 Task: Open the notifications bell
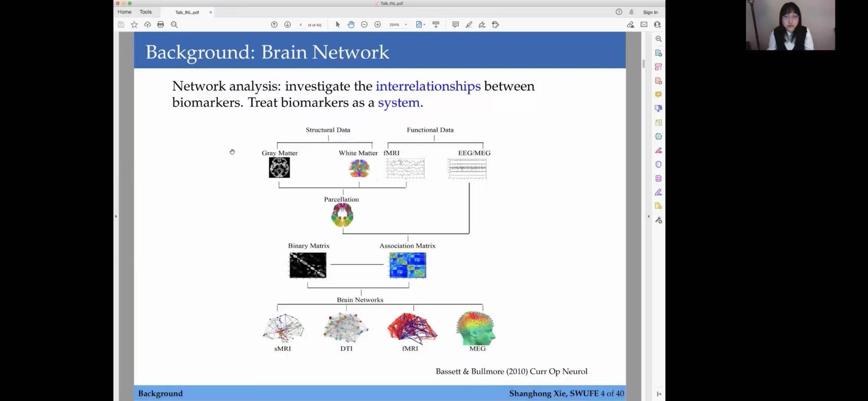click(631, 12)
